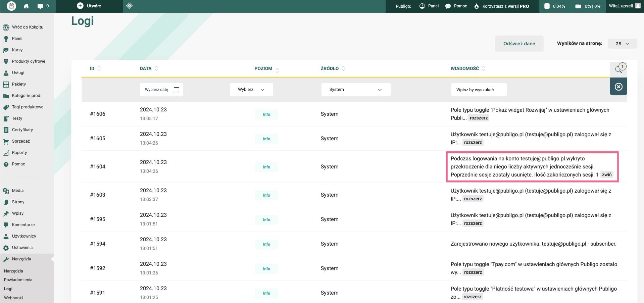Open Usługi in the sidebar
The width and height of the screenshot is (644, 303).
[18, 73]
